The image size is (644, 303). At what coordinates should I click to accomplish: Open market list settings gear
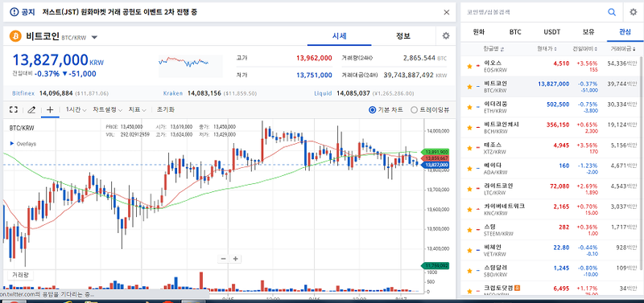point(633,12)
